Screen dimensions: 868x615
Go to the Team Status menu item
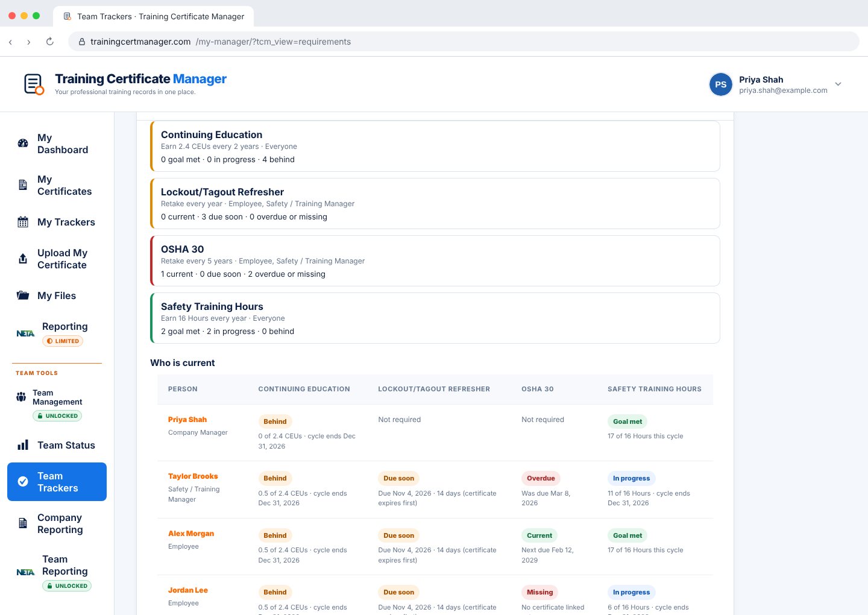[x=57, y=445]
